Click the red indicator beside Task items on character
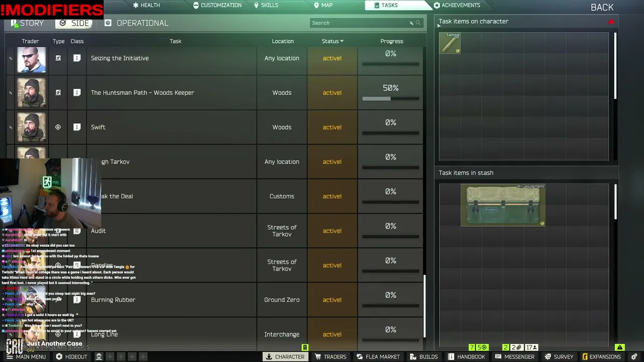This screenshot has height=362, width=644. point(611,22)
